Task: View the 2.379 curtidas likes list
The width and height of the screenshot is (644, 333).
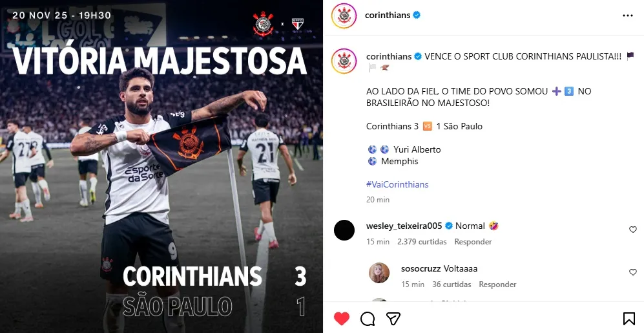Action: [422, 242]
